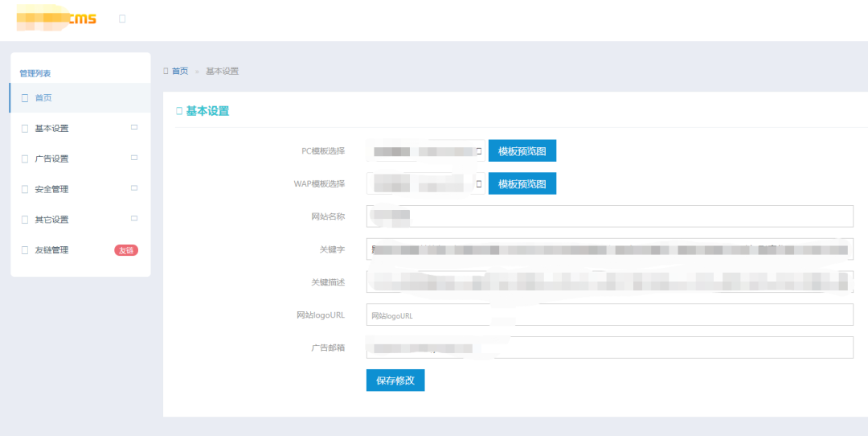The image size is (868, 436).
Task: Expand the 其它设置 sidebar submenu arrow
Action: pos(134,218)
